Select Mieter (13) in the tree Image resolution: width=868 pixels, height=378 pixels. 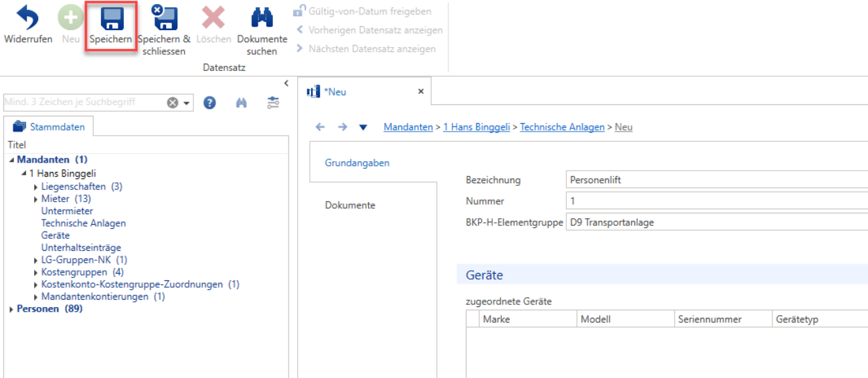pos(66,199)
